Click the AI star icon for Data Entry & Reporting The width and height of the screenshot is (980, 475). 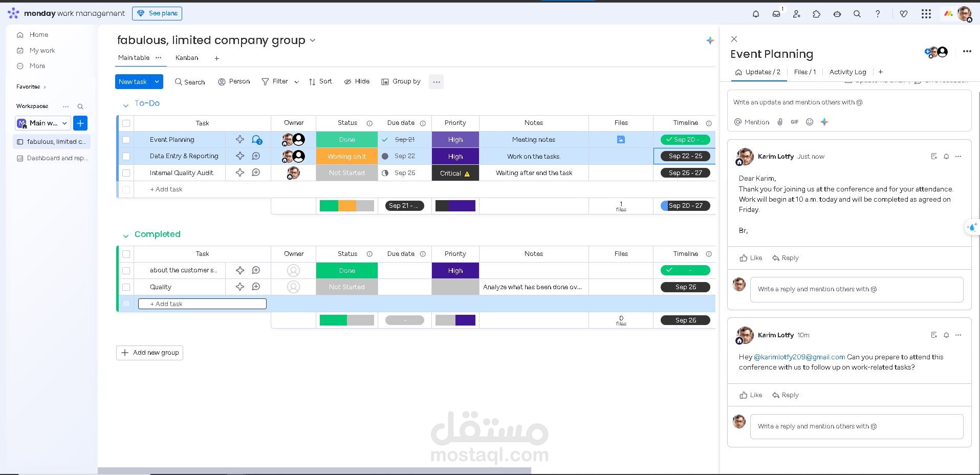tap(240, 156)
